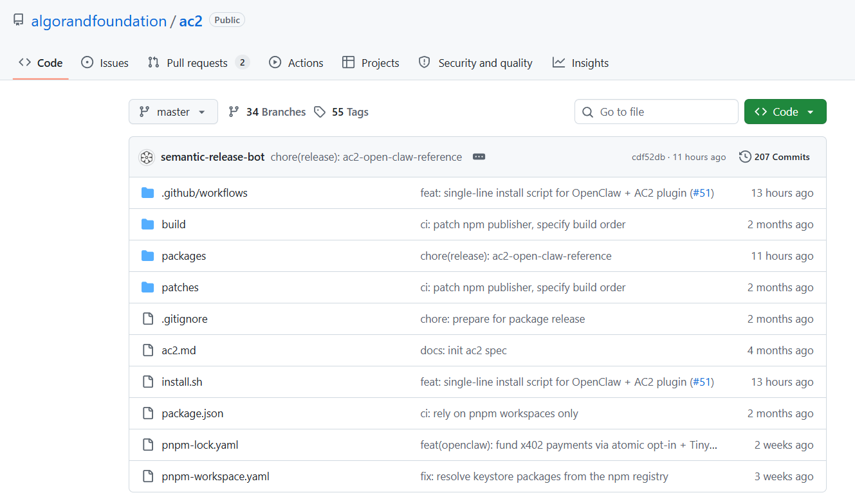The height and width of the screenshot is (504, 855).
Task: Click the folder icon for .github/workflows
Action: [x=148, y=193]
